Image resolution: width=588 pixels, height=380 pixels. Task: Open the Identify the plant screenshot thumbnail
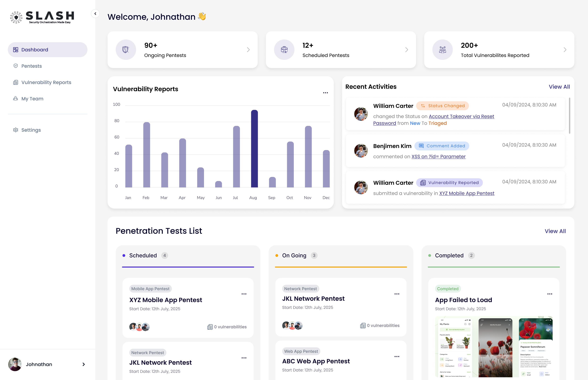pos(495,348)
